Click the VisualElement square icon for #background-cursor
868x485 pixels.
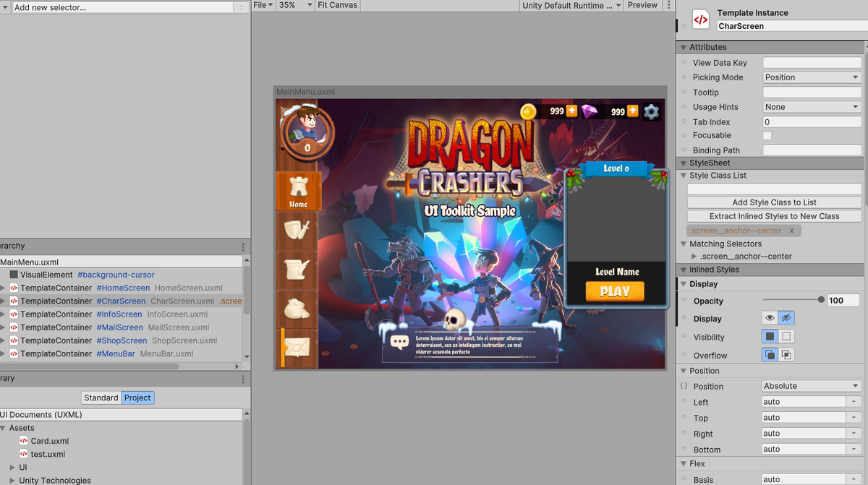click(x=14, y=275)
